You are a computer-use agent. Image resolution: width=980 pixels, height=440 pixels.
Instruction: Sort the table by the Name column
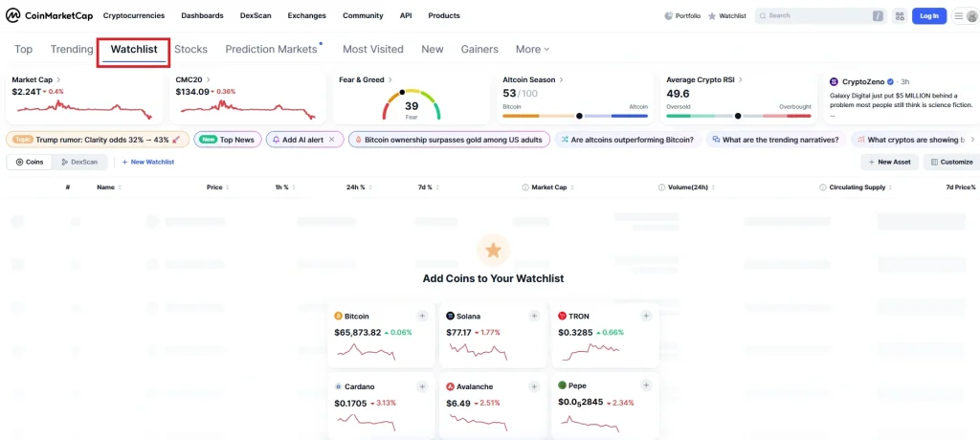pyautogui.click(x=109, y=187)
